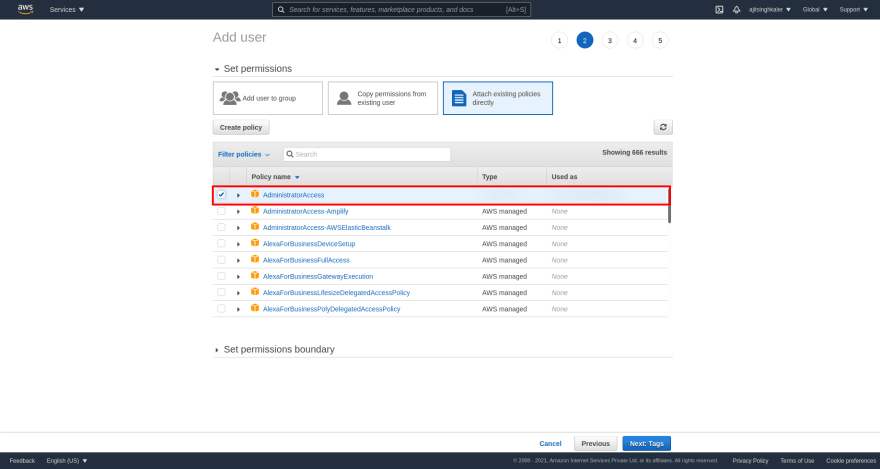Click the Create policy button

241,127
